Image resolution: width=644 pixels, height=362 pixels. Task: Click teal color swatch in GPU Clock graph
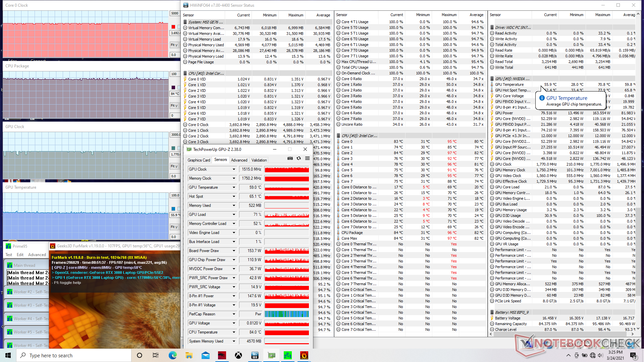[x=173, y=148]
